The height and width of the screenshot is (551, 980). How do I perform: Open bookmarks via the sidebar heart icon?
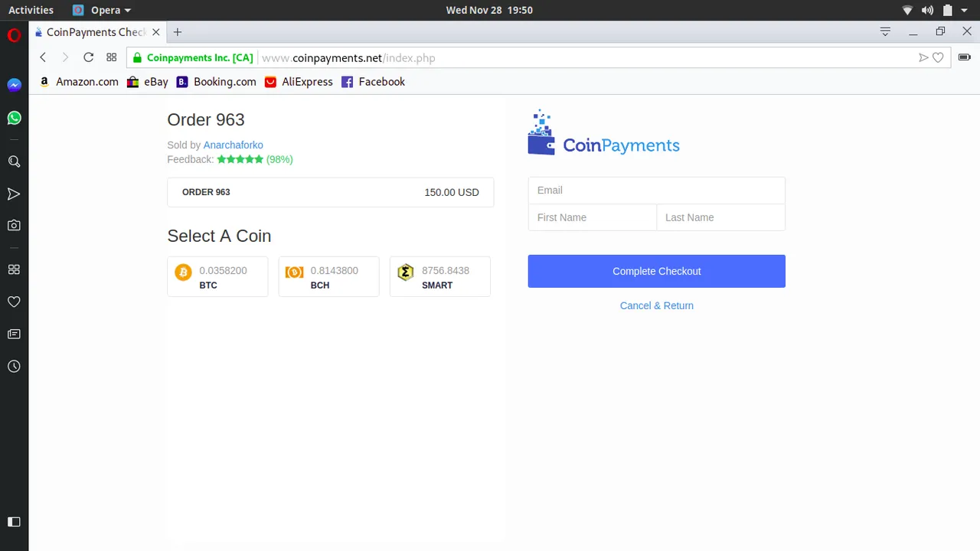pos(14,302)
